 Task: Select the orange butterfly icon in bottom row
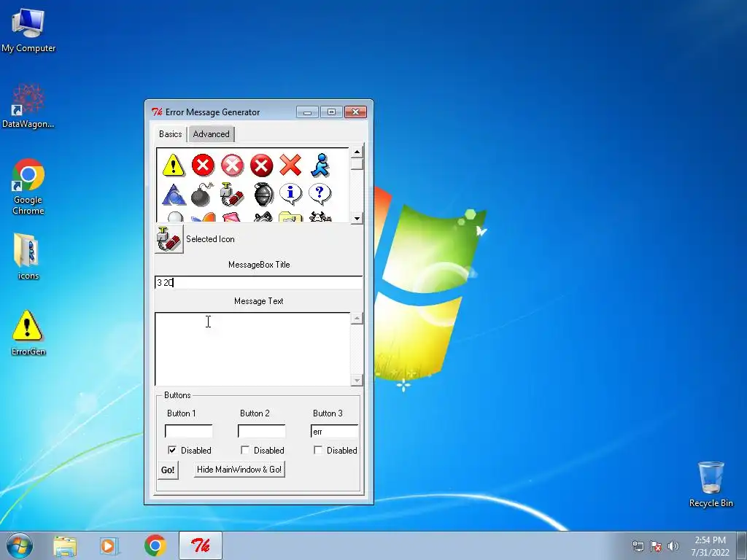[x=203, y=217]
